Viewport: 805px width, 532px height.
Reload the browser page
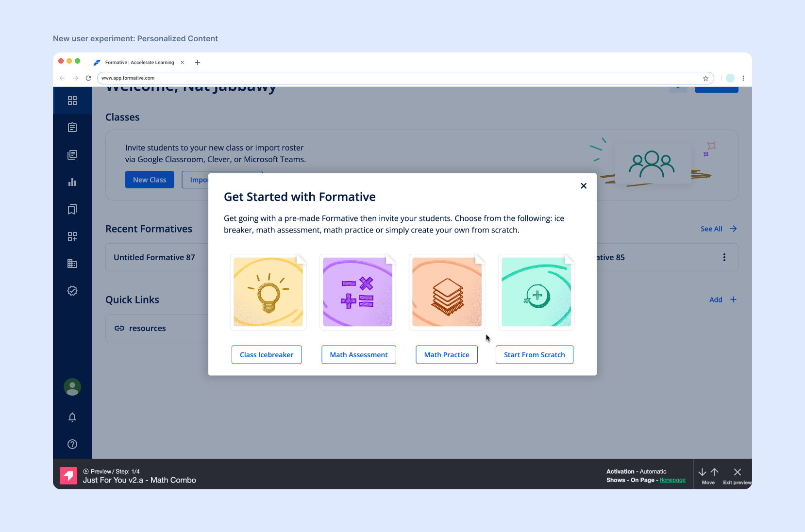[88, 78]
